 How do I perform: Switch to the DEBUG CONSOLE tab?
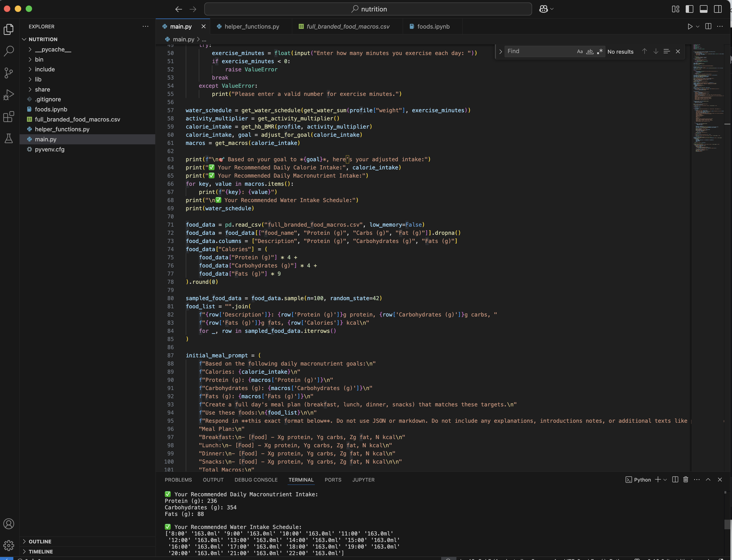click(x=256, y=480)
